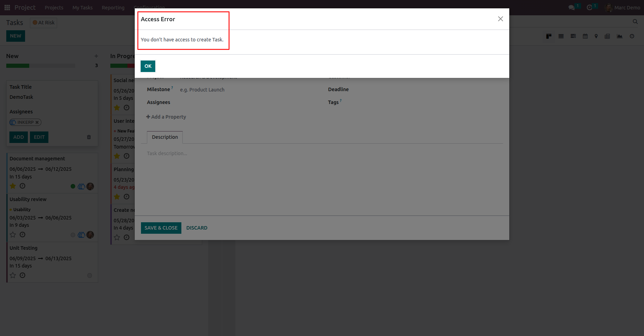The image size is (644, 336).
Task: Toggle the priority star on Unit Testing
Action: (x=13, y=275)
